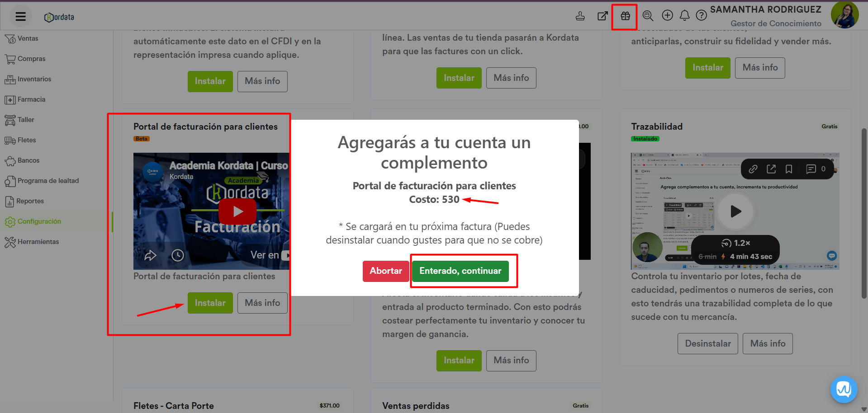
Task: Click the Kordata logo
Action: pyautogui.click(x=59, y=17)
